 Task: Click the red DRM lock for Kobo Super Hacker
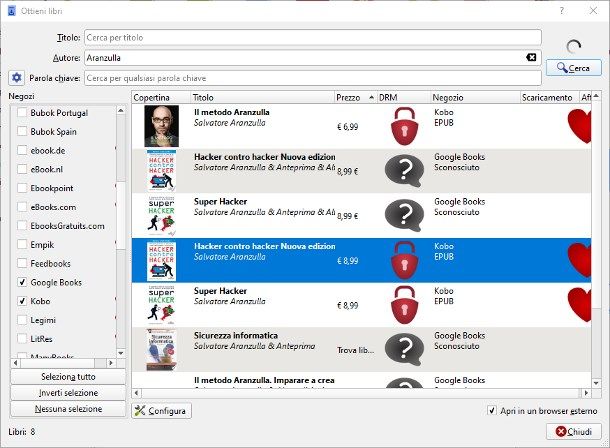(x=404, y=305)
